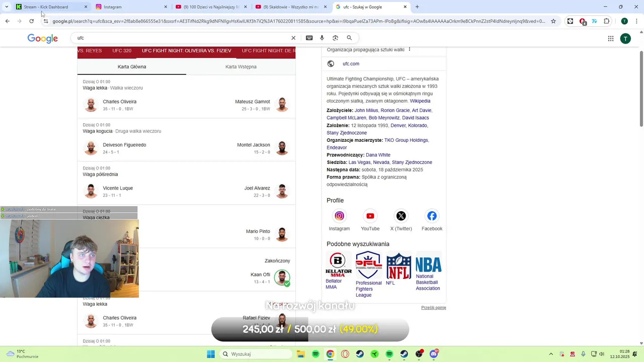Follow the John Milius founder link

(x=366, y=111)
